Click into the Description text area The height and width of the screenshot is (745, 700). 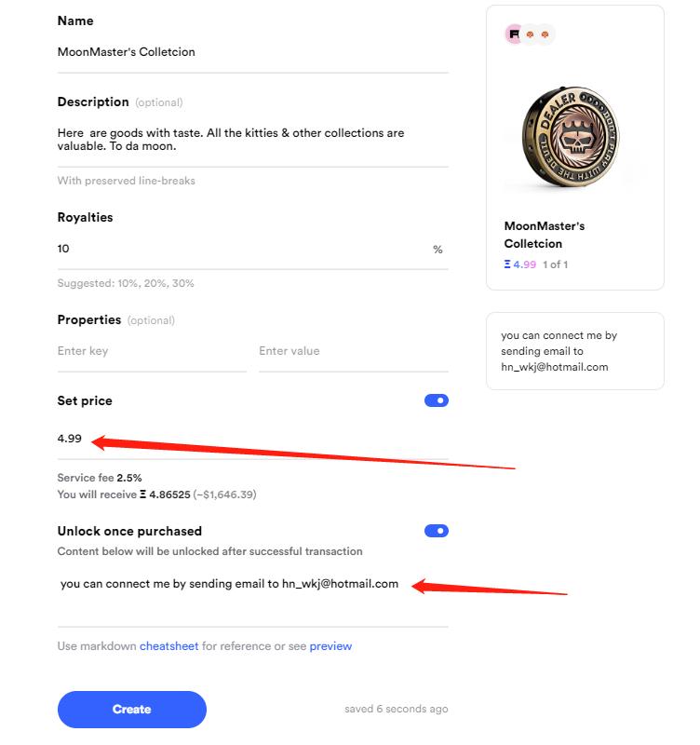point(251,140)
